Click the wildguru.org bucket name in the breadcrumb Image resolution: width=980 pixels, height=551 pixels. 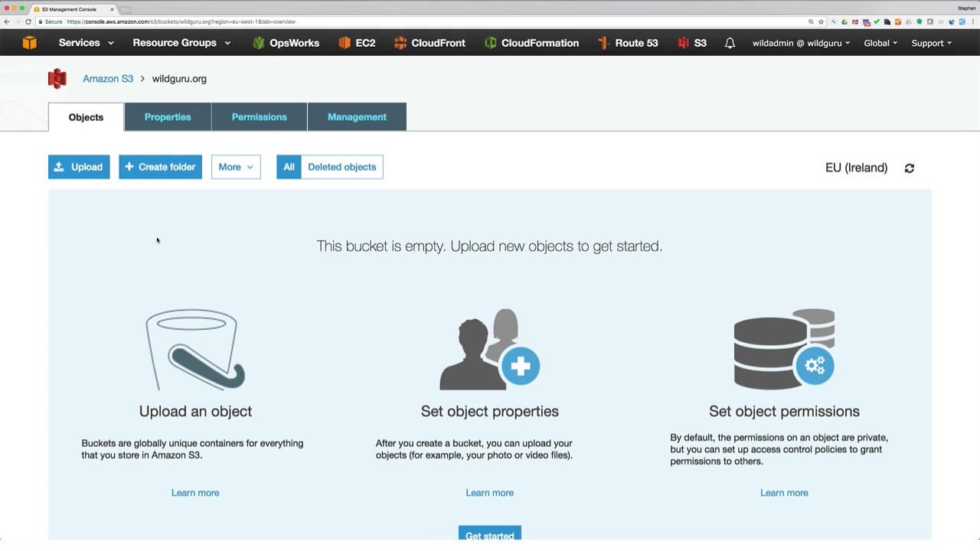(179, 79)
